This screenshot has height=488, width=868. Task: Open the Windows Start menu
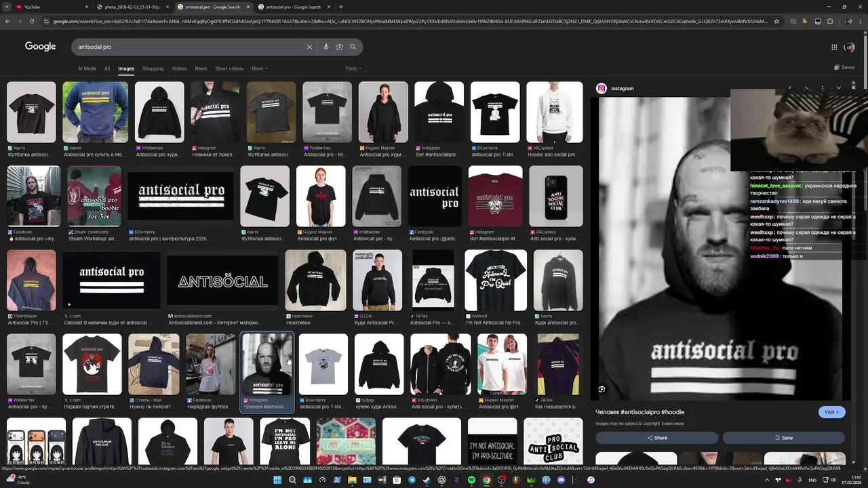(x=277, y=480)
